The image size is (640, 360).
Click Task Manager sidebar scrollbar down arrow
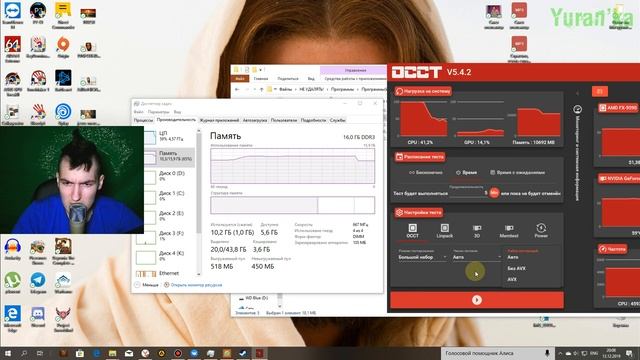pos(199,274)
